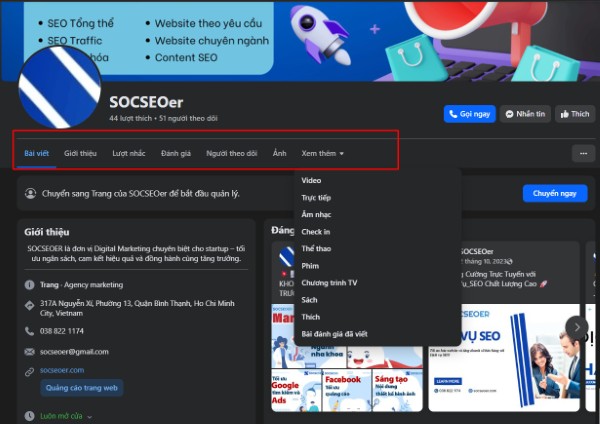This screenshot has height=424, width=600.
Task: Open the three-dots more options button
Action: (583, 153)
